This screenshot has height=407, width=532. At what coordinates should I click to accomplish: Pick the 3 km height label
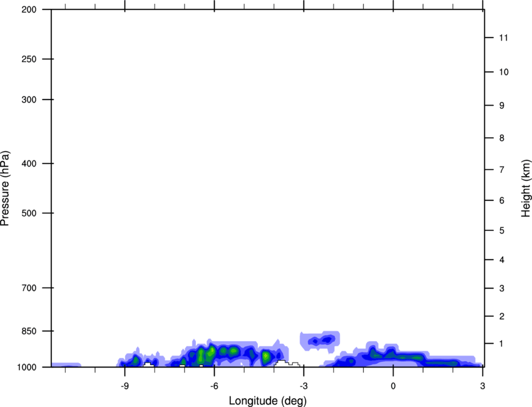click(502, 288)
